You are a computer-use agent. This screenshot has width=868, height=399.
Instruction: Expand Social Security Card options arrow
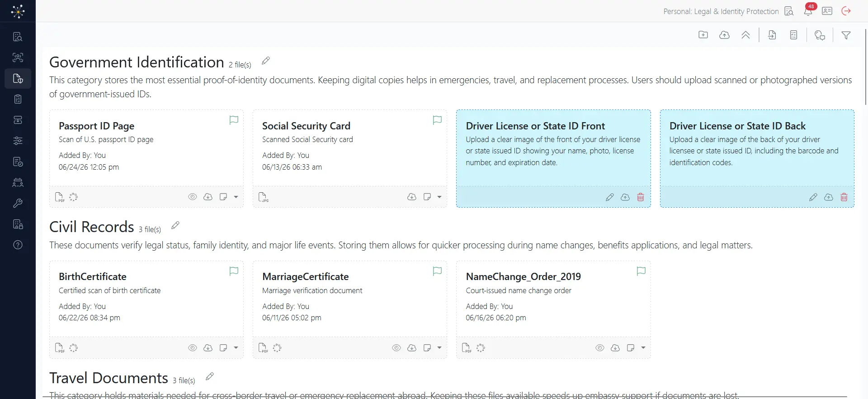pos(439,197)
